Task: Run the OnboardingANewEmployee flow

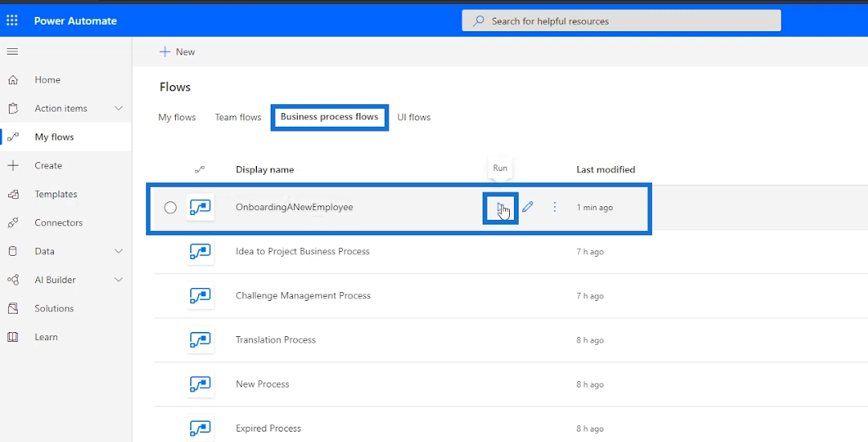Action: pyautogui.click(x=500, y=208)
